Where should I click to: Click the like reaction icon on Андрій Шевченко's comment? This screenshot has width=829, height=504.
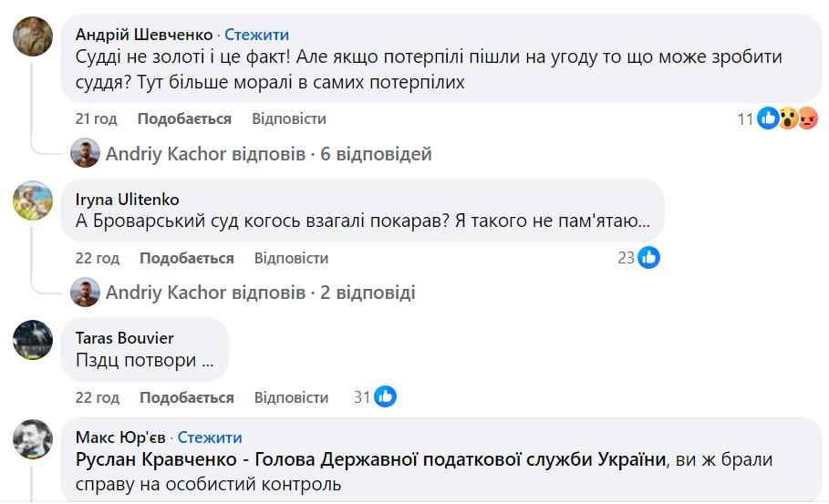769,118
